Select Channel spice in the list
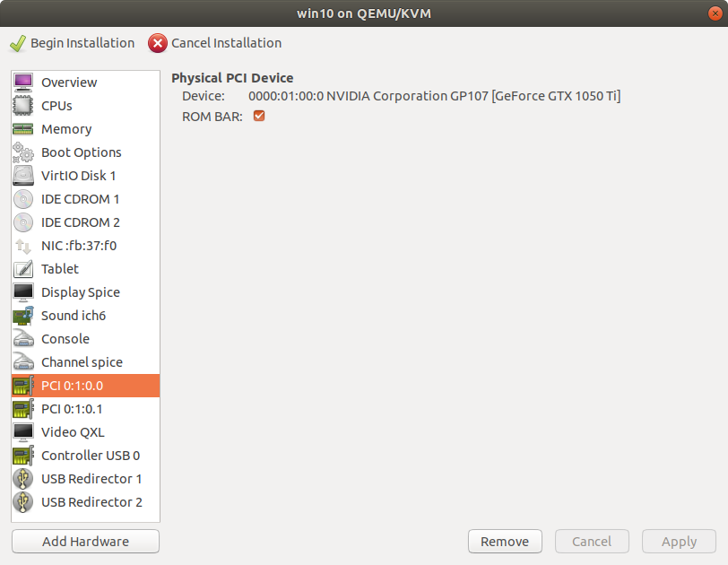 [82, 362]
